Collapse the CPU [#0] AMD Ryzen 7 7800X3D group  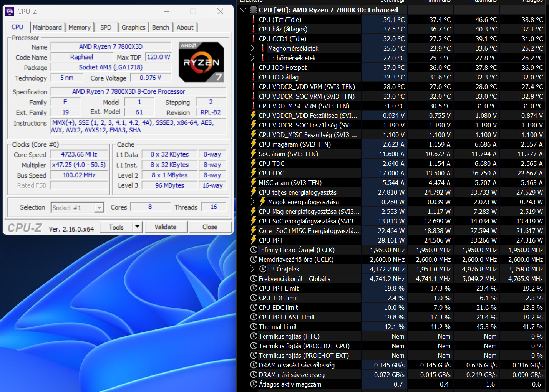[x=243, y=10]
